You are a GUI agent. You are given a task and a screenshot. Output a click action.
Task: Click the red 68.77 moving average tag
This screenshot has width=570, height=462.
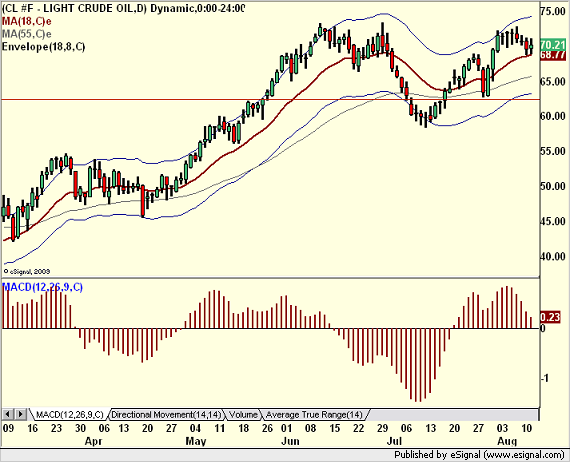point(553,55)
